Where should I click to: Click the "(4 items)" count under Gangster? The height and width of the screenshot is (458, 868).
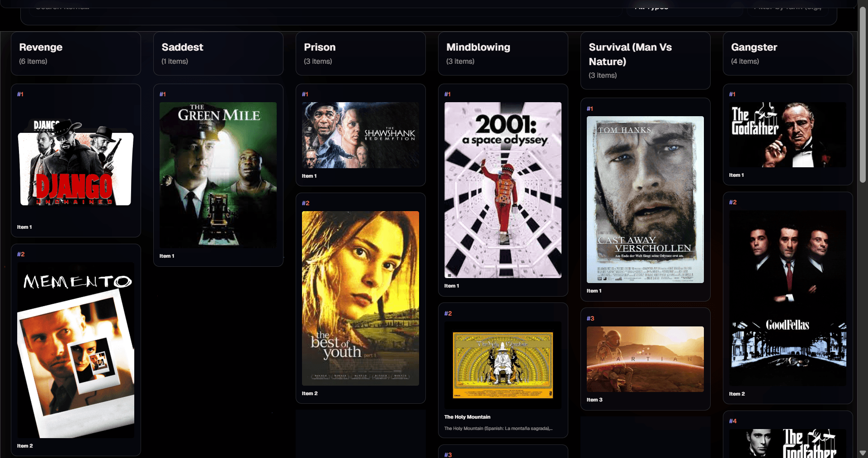745,61
